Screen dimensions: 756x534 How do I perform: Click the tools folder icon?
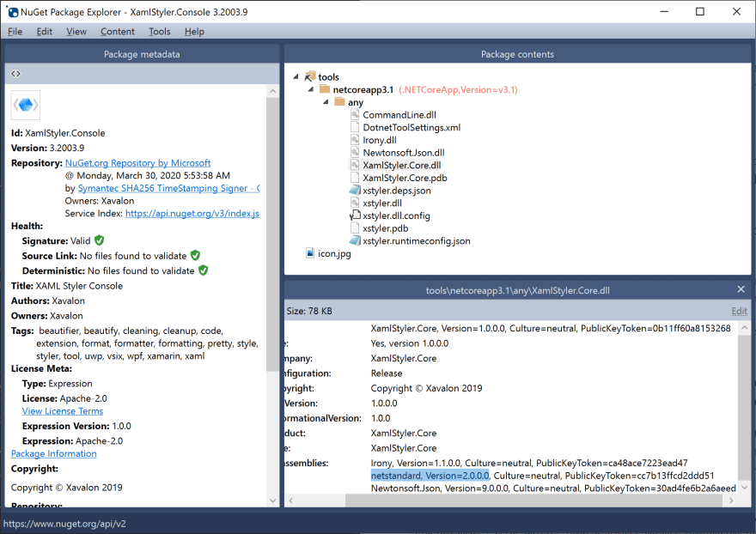click(x=309, y=76)
